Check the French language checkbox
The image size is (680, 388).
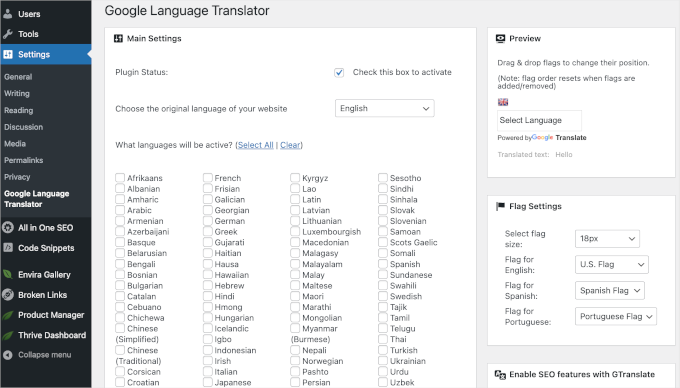[x=207, y=178]
